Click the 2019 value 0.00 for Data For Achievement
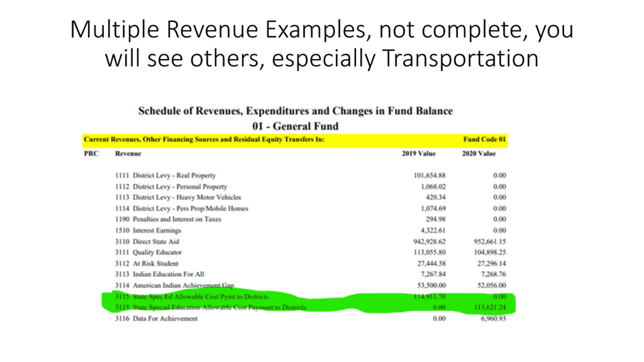Screen dimensions: 644x362 click(x=439, y=319)
